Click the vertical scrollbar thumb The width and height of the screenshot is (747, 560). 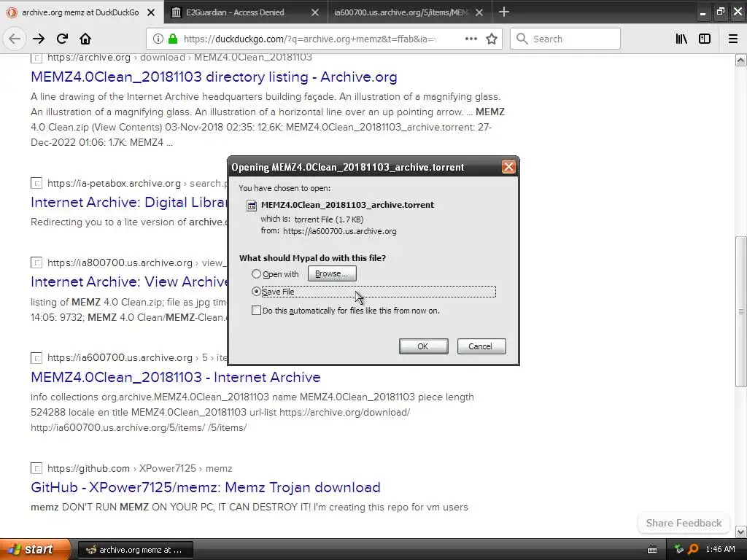point(740,311)
